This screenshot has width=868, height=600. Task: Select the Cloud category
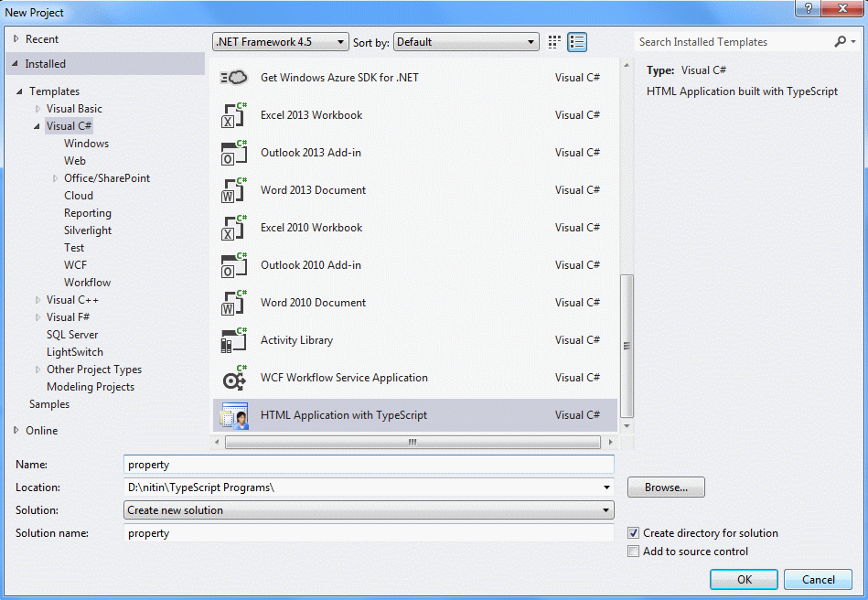[79, 196]
